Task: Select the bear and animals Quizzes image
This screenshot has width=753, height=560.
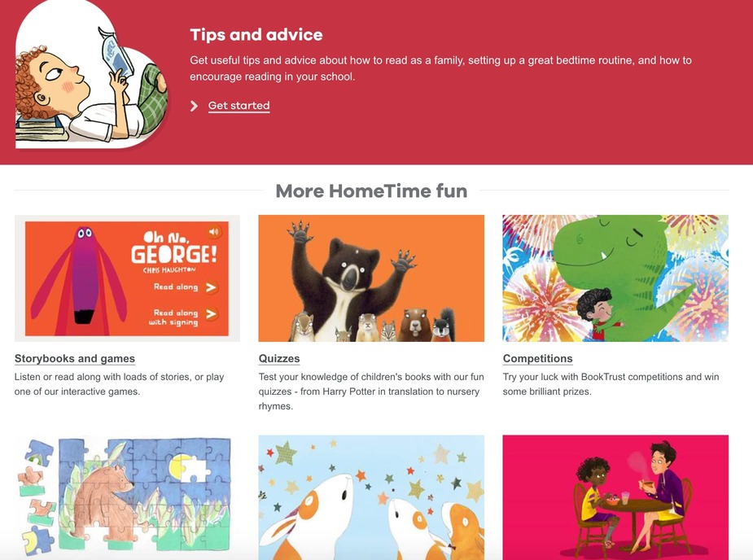Action: point(371,278)
